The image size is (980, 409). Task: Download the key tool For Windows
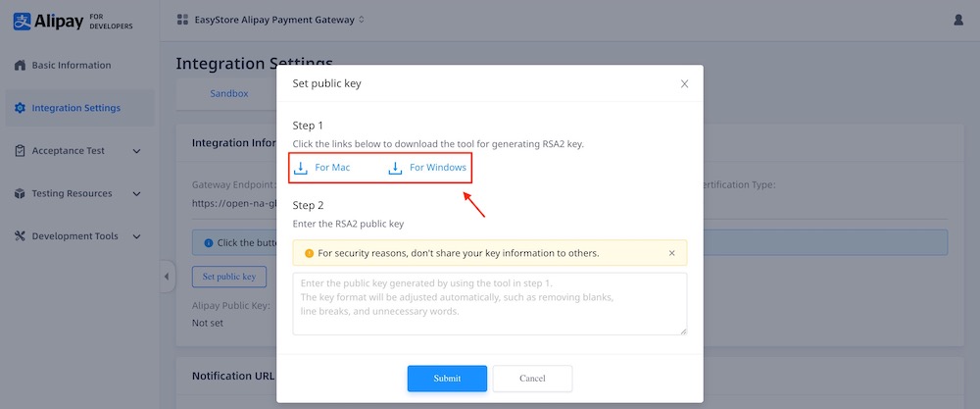tap(437, 168)
